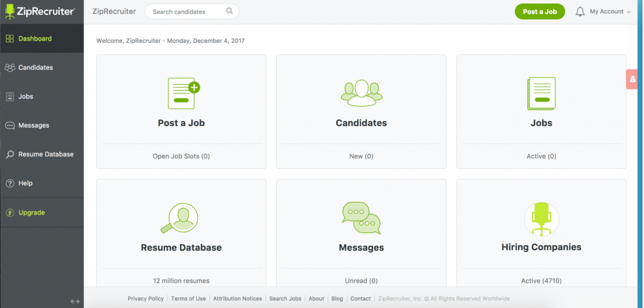Click the Resume Database magnifier icon in sidebar

pos(10,155)
